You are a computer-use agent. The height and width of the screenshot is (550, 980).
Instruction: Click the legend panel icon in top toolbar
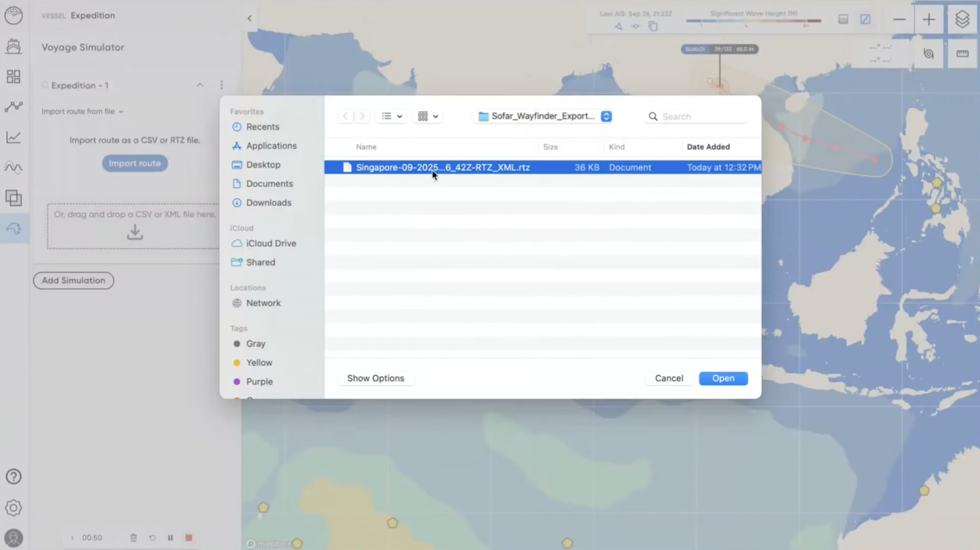[843, 19]
